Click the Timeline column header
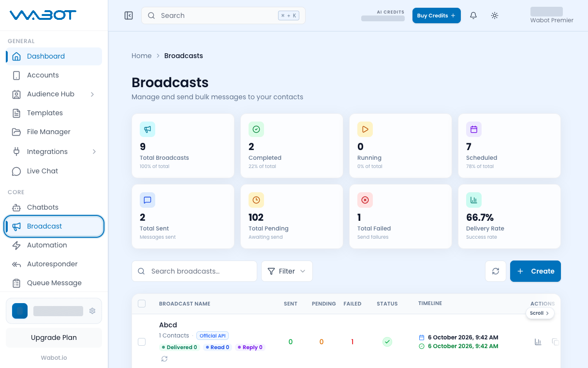 (x=430, y=303)
